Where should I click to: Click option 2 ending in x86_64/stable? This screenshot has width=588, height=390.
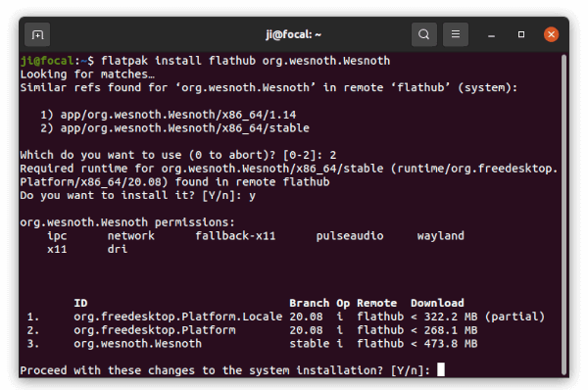175,127
